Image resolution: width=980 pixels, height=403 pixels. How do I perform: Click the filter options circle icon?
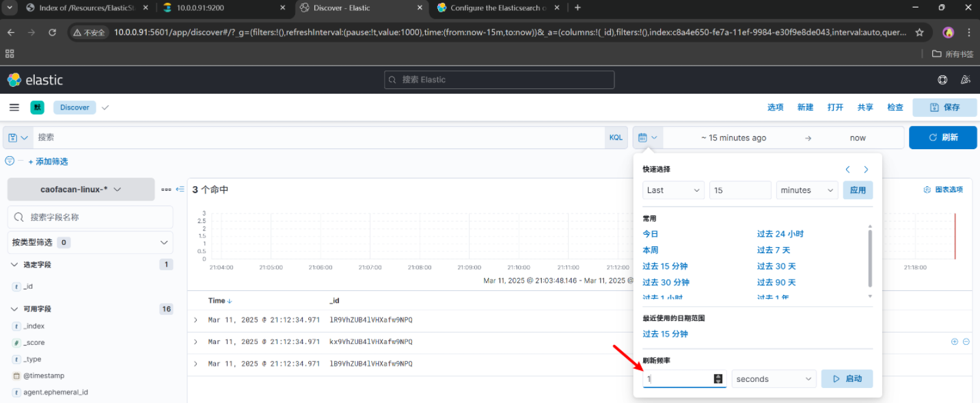pos(10,161)
